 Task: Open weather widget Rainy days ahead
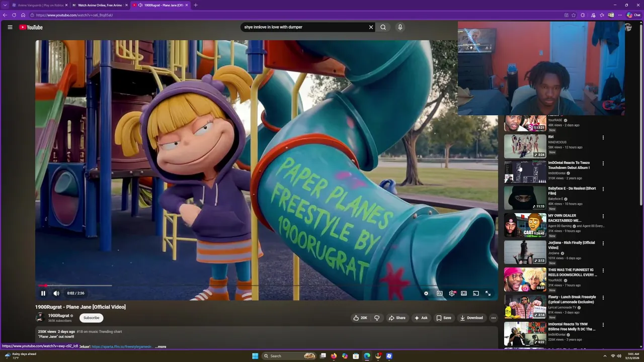point(20,355)
